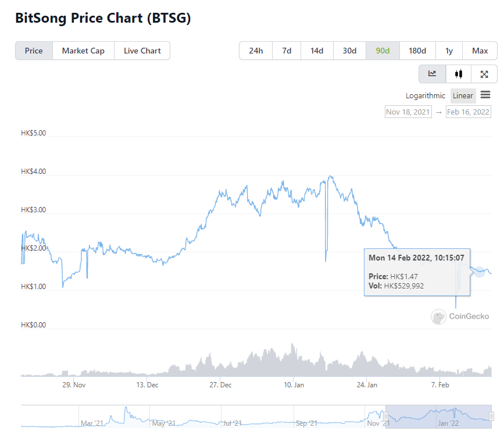This screenshot has width=504, height=435.
Task: Edit the Feb 16, 2022 end date
Action: 469,112
